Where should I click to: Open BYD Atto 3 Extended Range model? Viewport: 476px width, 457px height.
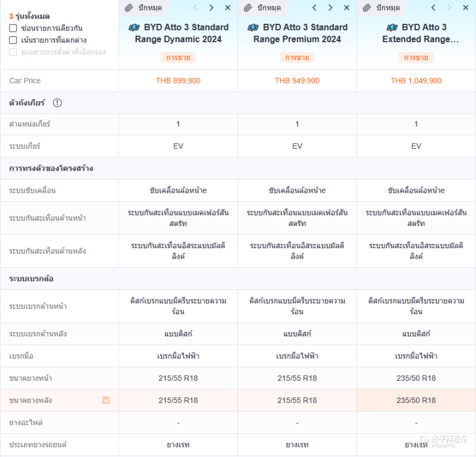[421, 33]
